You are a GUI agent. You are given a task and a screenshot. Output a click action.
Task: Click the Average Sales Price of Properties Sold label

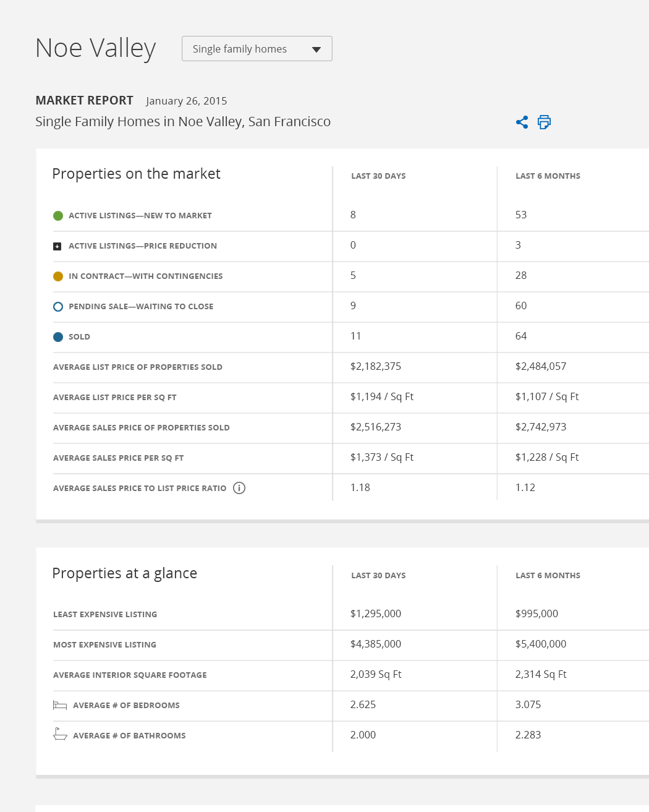click(142, 428)
